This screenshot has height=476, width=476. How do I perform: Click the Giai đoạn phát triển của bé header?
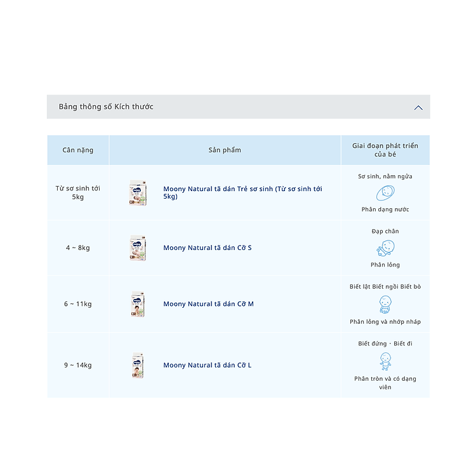[x=385, y=150]
